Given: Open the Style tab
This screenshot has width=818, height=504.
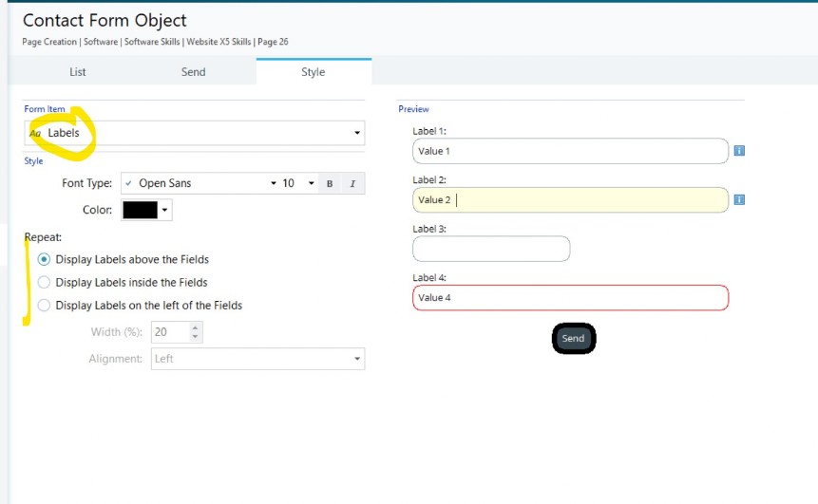Looking at the screenshot, I should (313, 72).
